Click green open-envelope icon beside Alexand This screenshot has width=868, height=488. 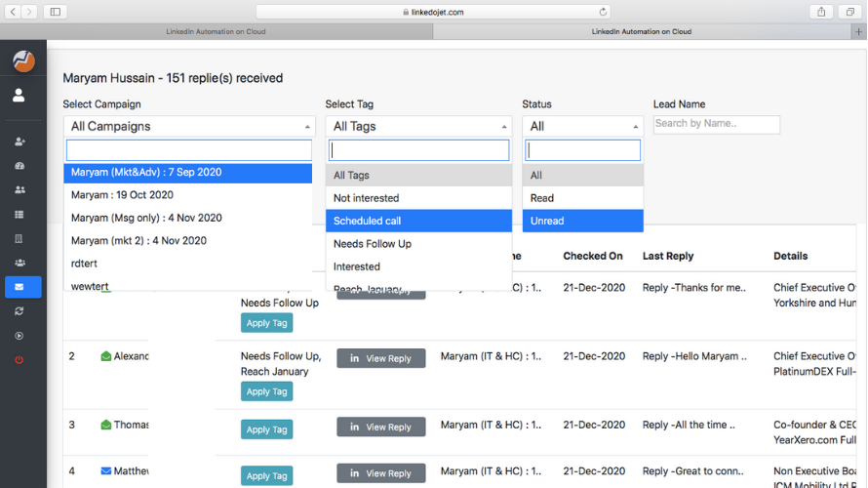click(x=105, y=356)
